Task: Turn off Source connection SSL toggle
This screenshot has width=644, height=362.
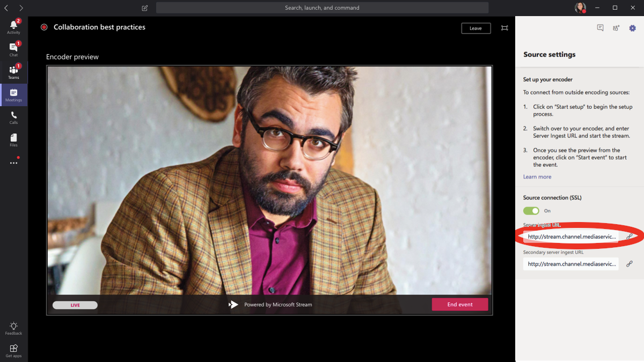Action: click(x=531, y=211)
